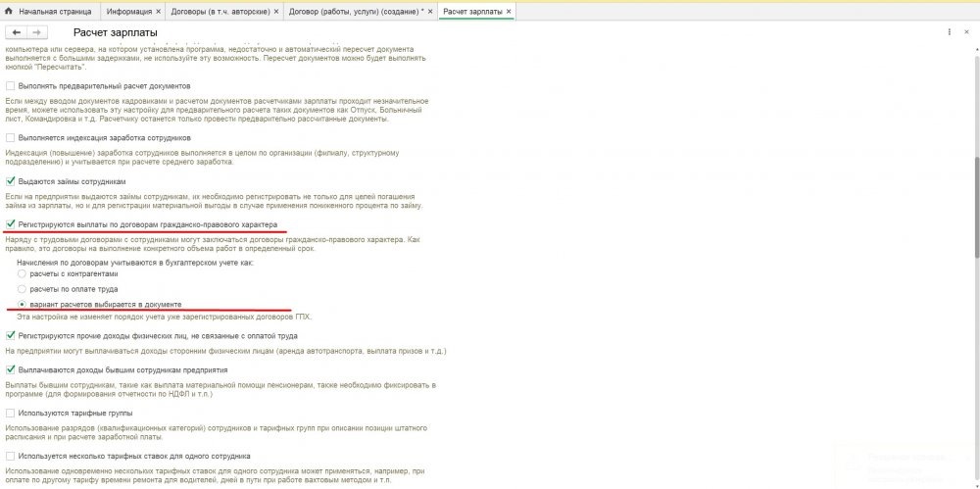Image resolution: width=980 pixels, height=489 pixels.
Task: Select radio вариант расчетов выбирается в документе
Action: pyautogui.click(x=22, y=304)
